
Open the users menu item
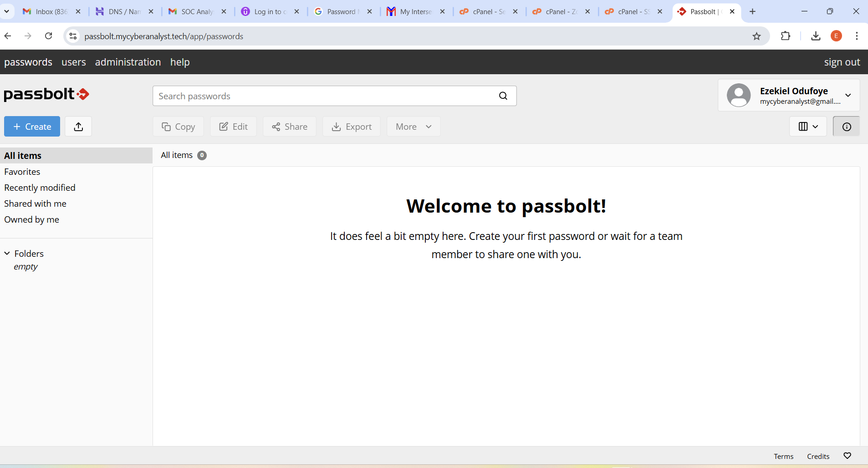point(74,62)
